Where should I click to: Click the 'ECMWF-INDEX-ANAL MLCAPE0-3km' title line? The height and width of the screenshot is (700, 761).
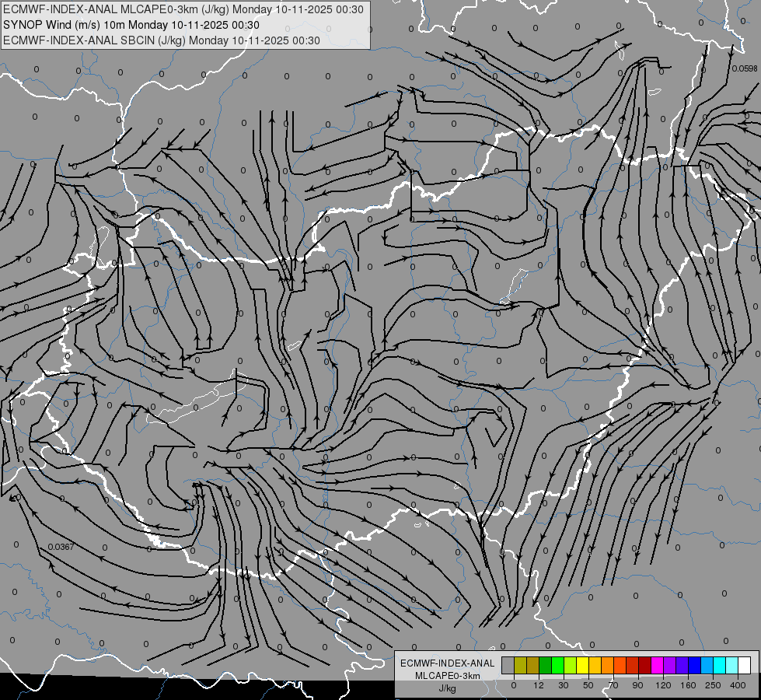point(183,9)
